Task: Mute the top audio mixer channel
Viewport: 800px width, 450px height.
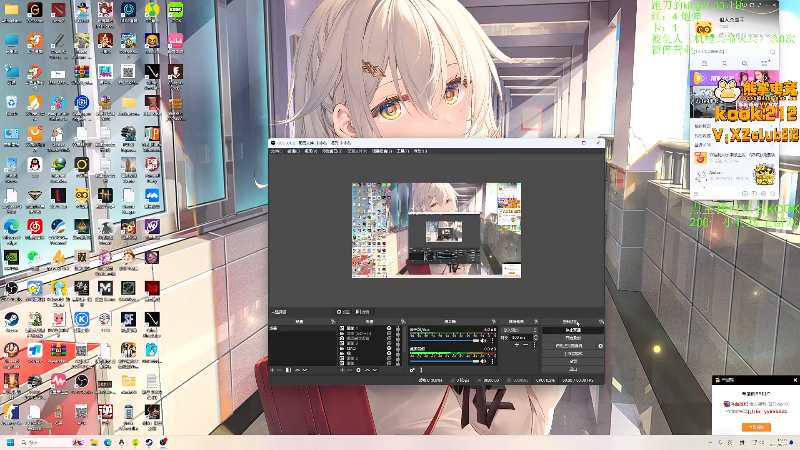Action: coord(483,340)
